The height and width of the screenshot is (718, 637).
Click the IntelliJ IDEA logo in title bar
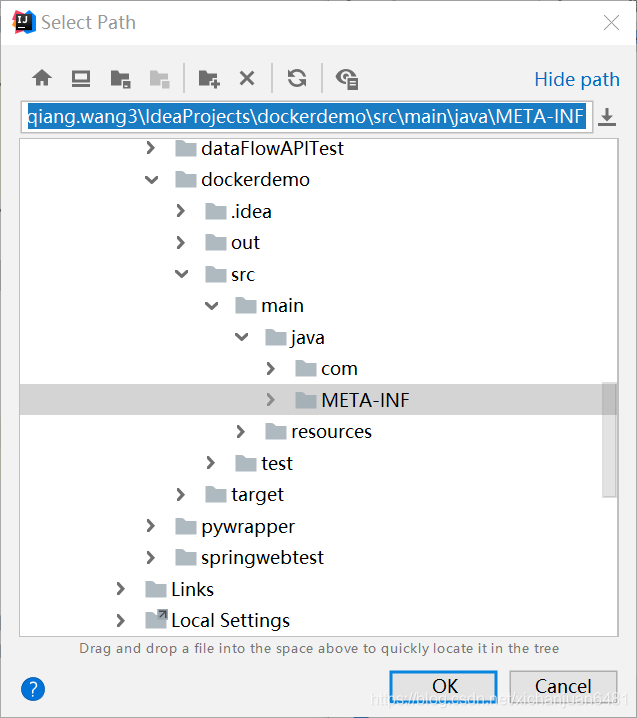pyautogui.click(x=24, y=22)
